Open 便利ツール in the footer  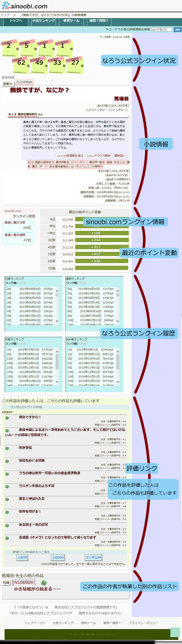pyautogui.click(x=88, y=623)
